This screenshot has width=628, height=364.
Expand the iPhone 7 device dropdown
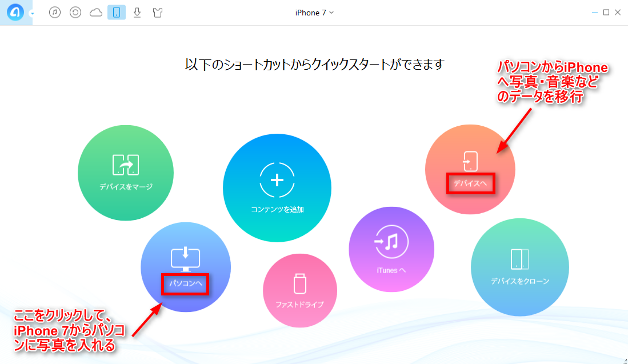(314, 13)
